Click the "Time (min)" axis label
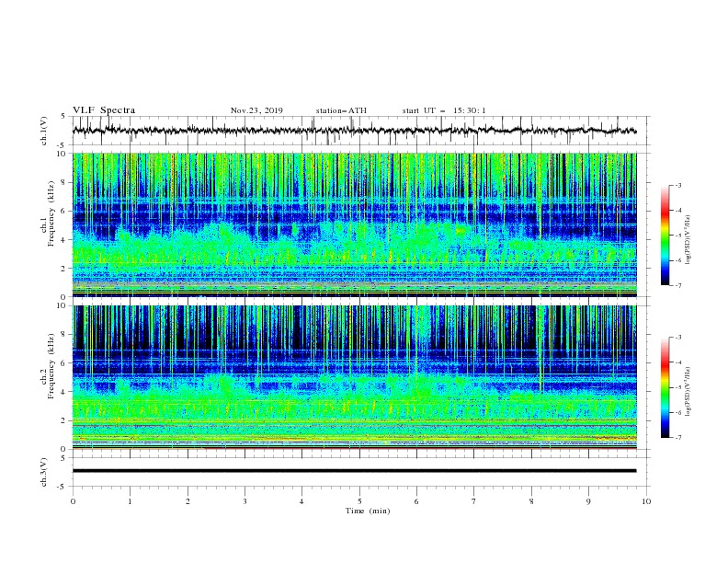This screenshot has height=563, width=728. coord(368,511)
